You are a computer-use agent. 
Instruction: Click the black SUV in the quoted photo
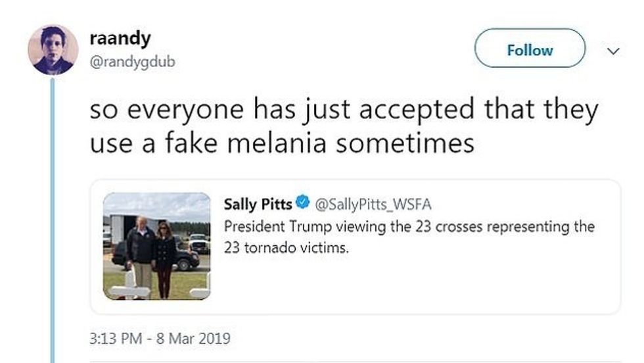pyautogui.click(x=189, y=260)
